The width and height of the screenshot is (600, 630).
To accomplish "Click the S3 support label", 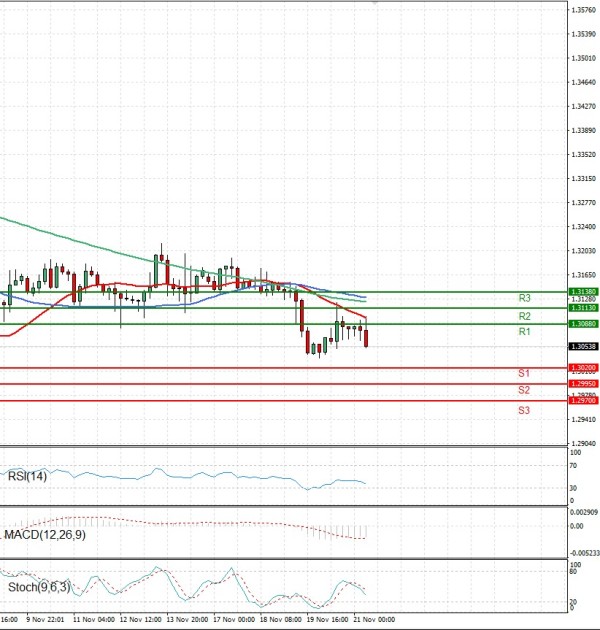I will [524, 410].
